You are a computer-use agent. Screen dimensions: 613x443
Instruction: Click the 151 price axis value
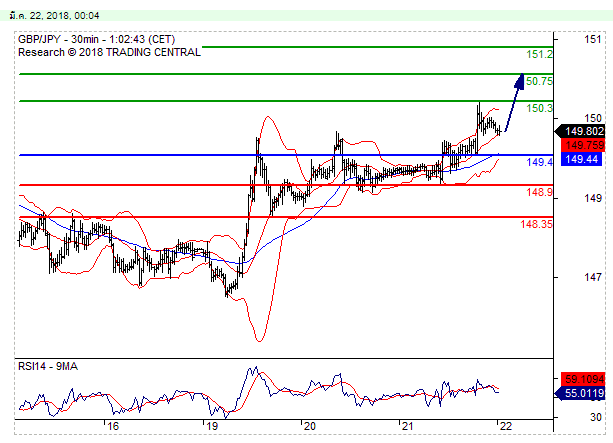593,39
